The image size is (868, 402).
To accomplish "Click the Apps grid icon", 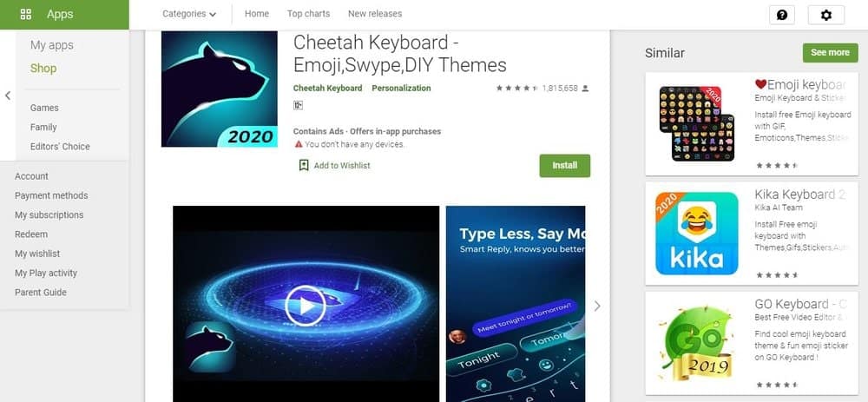I will 25,15.
